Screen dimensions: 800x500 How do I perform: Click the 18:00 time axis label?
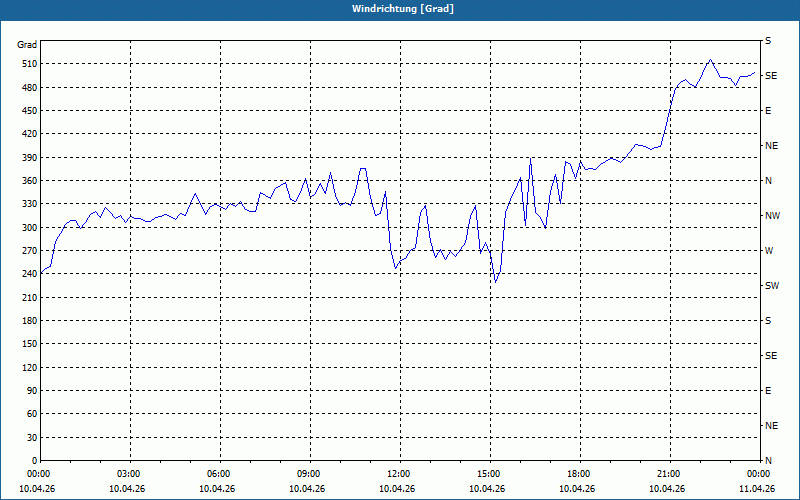pos(578,474)
